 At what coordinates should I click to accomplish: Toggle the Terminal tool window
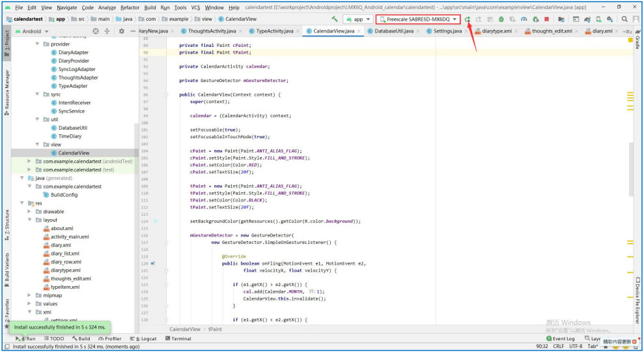[178, 339]
